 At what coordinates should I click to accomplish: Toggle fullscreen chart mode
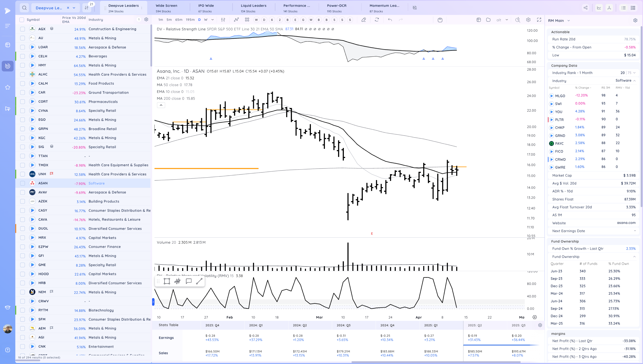pyautogui.click(x=539, y=20)
